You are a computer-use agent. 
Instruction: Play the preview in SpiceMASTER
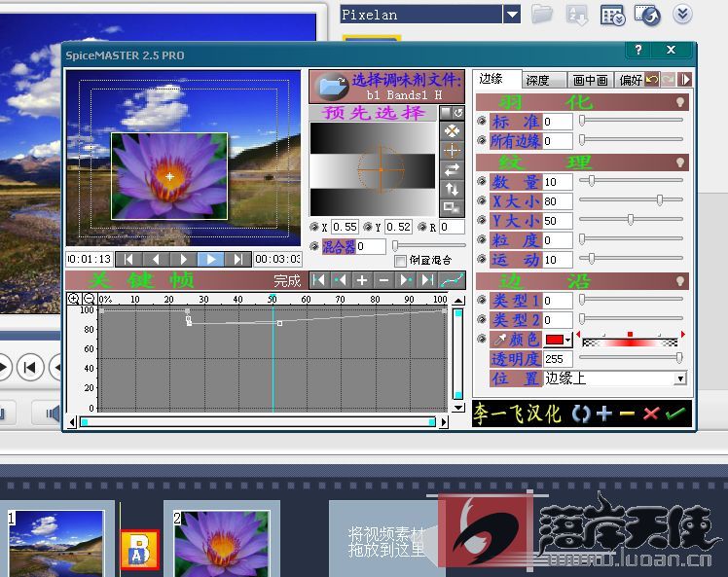pos(211,259)
